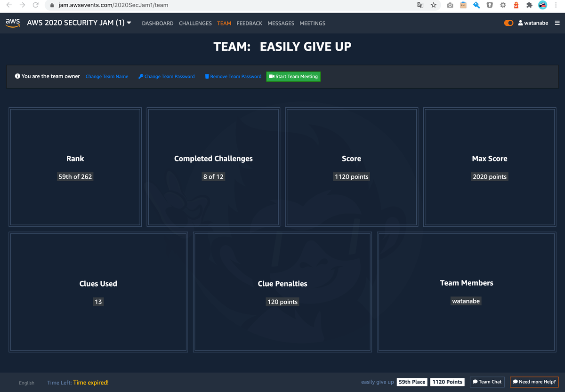Click the Clues Used value '13'
This screenshot has width=565, height=392.
tap(98, 302)
